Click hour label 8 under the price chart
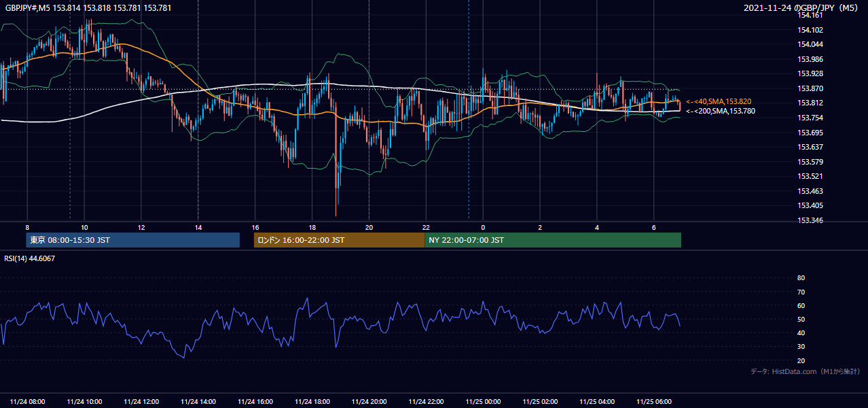Screen dimensions: 868x408 [27, 227]
